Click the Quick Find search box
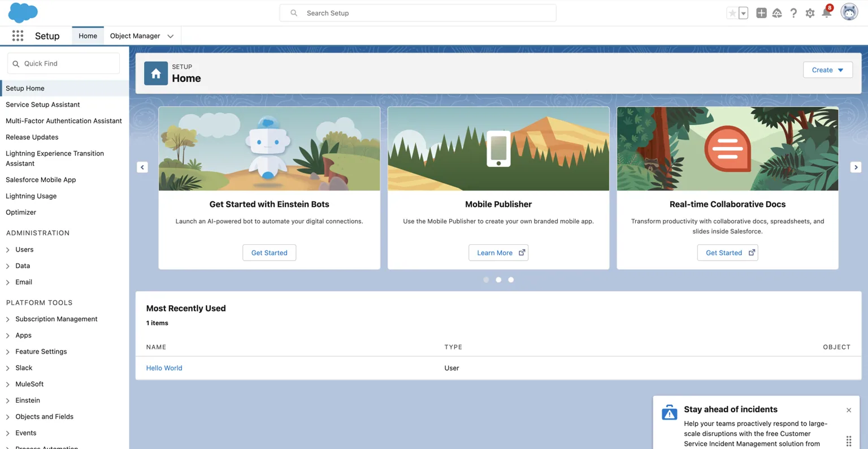 click(x=63, y=63)
